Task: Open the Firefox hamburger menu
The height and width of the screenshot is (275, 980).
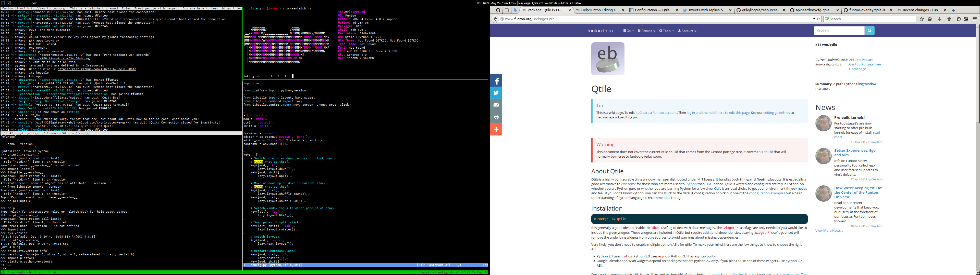Action: click(975, 19)
